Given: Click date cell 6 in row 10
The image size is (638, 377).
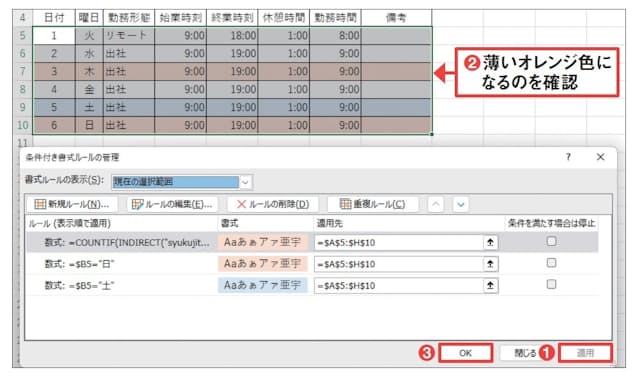Looking at the screenshot, I should coord(54,125).
